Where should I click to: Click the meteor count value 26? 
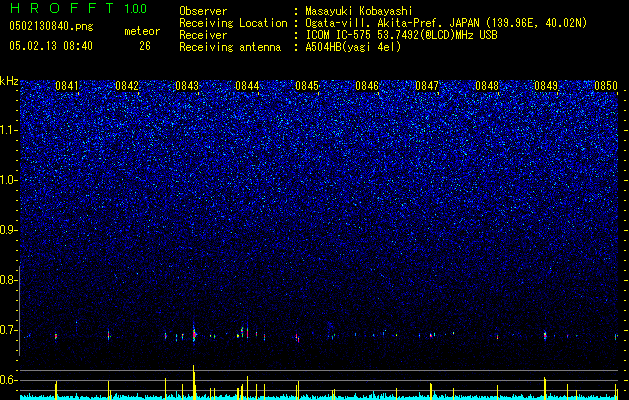pos(145,46)
